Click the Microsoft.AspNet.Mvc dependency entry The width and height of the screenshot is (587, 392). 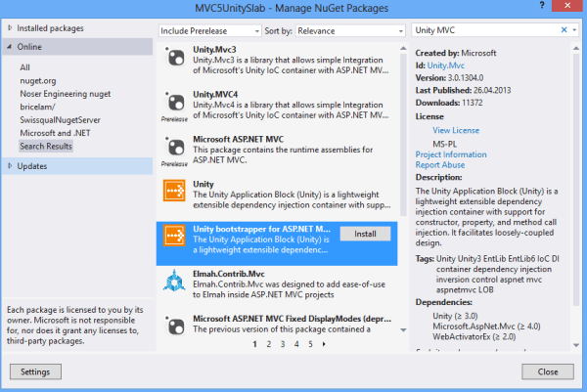(x=486, y=327)
